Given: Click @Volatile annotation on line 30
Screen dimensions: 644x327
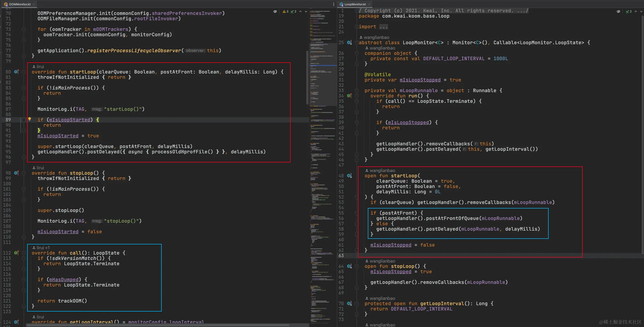Looking at the screenshot, I should tap(378, 75).
